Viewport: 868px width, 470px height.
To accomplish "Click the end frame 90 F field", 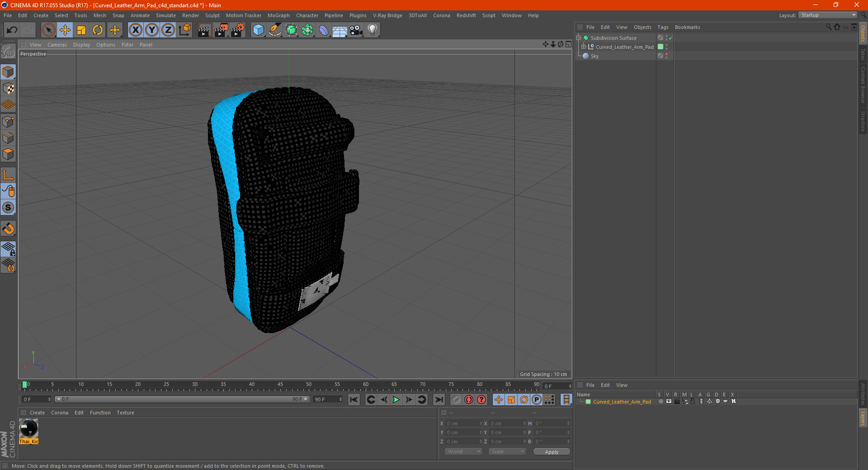I will (328, 399).
